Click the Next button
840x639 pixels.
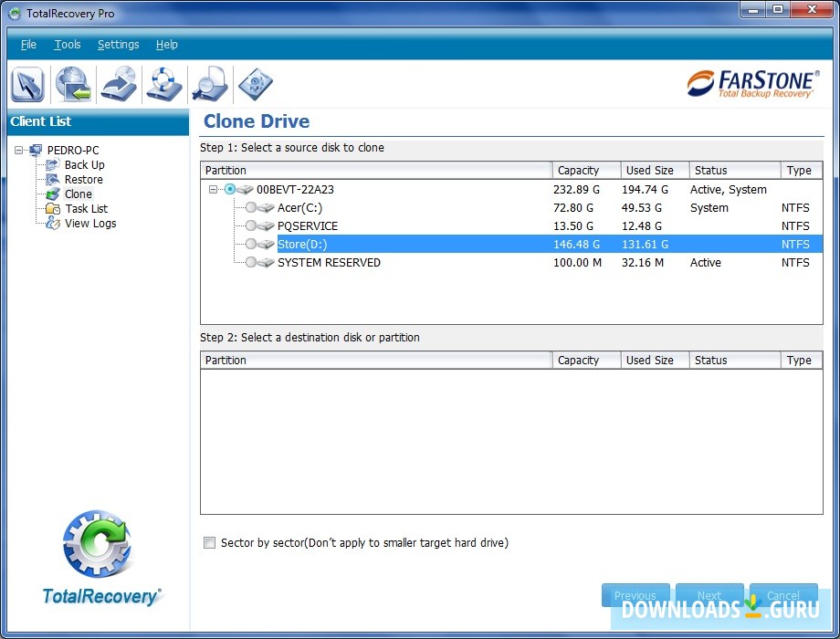tap(709, 595)
